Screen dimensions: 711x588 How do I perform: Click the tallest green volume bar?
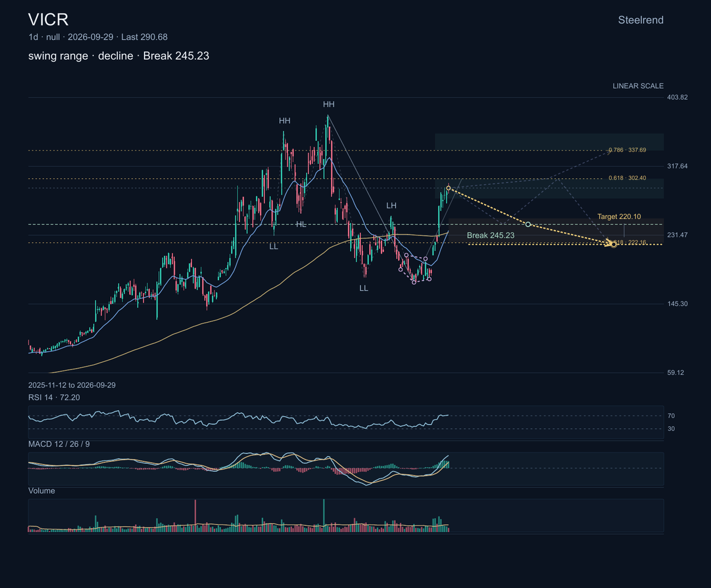coord(324,515)
